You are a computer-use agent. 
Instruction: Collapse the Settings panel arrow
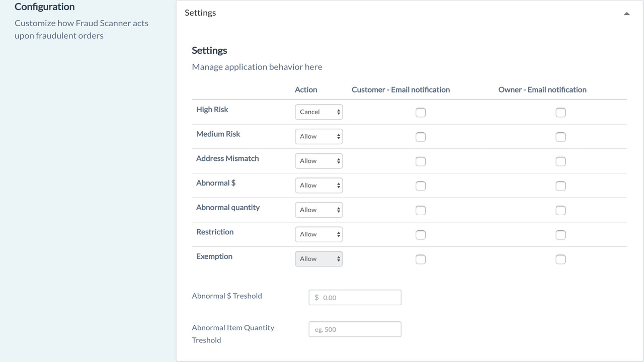pyautogui.click(x=626, y=14)
